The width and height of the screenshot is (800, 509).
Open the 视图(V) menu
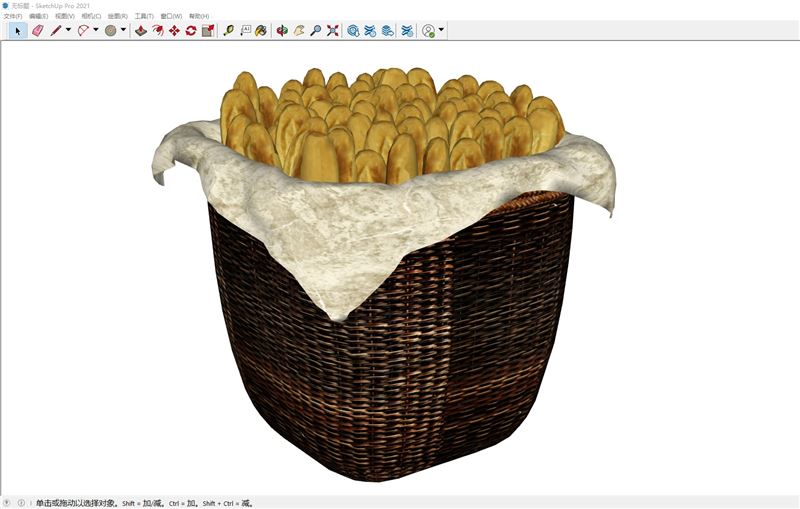[65, 16]
